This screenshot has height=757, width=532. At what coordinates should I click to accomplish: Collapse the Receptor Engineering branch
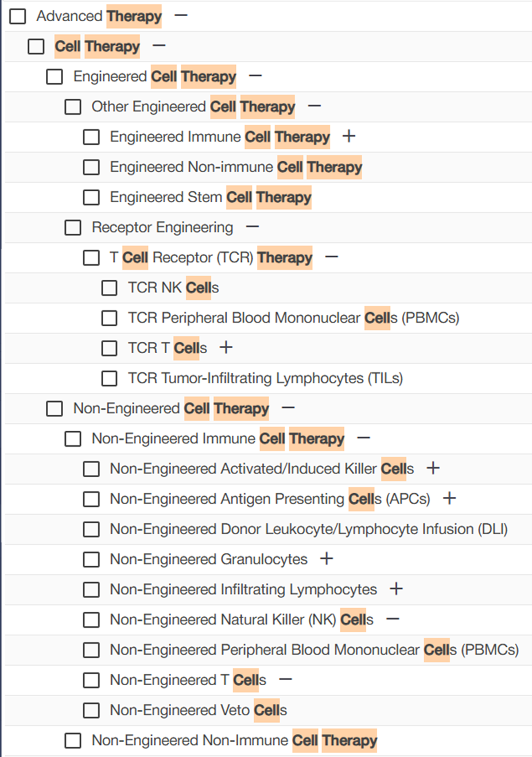point(253,227)
